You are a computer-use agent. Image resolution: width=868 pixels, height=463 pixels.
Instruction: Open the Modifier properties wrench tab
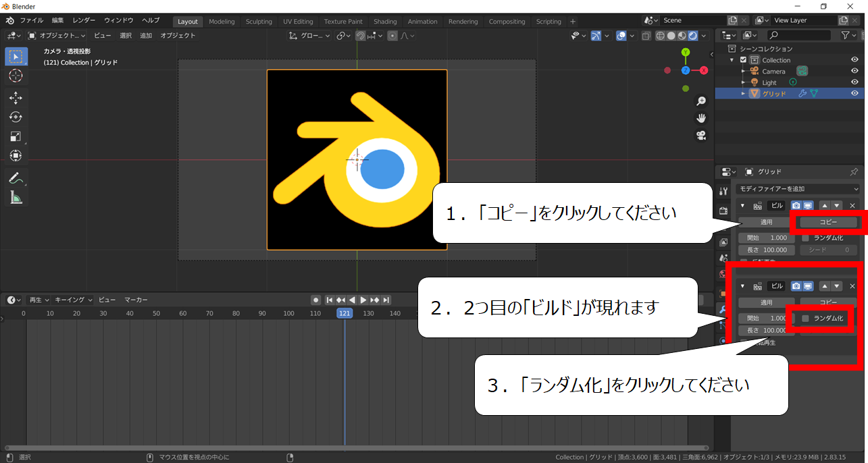tap(723, 310)
